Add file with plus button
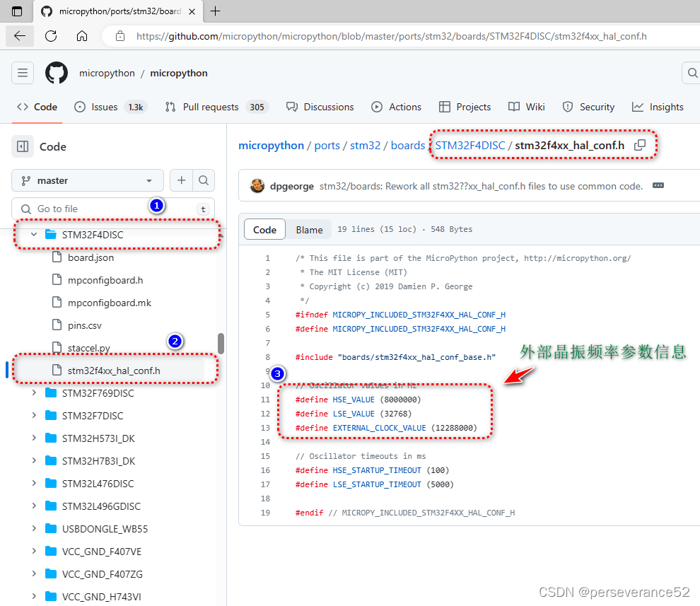 [x=181, y=180]
